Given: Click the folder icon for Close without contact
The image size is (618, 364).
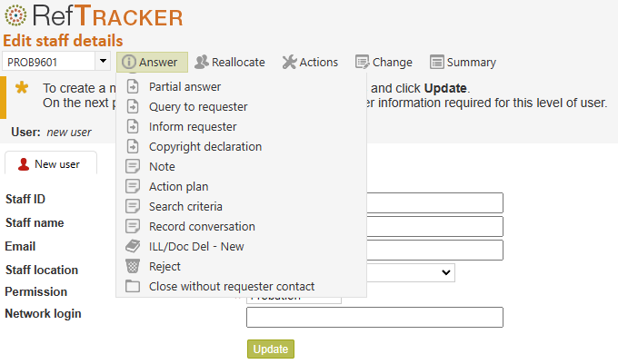Looking at the screenshot, I should click(133, 286).
